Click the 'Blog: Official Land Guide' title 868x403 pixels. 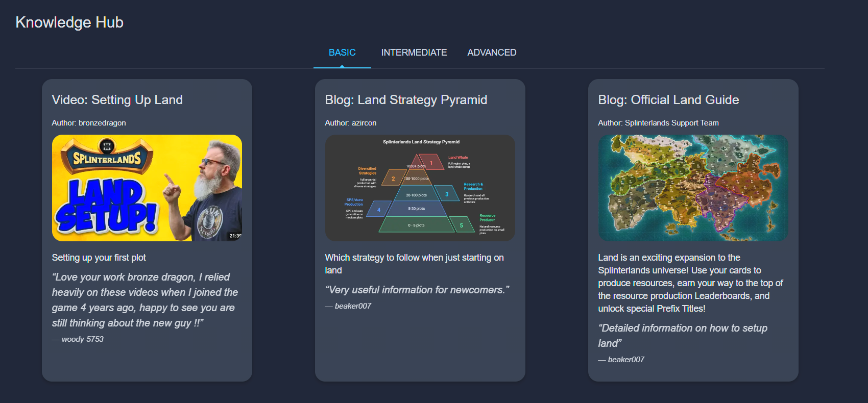click(x=668, y=100)
